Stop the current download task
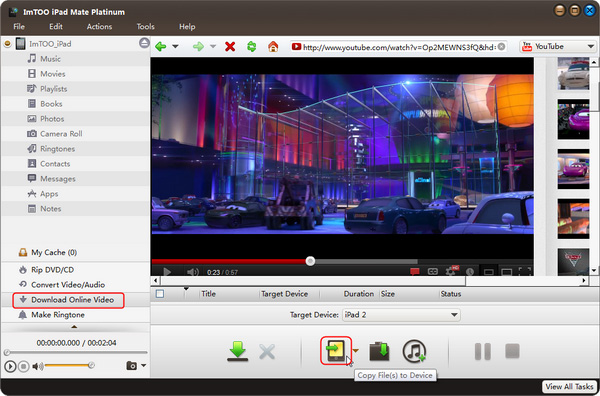The width and height of the screenshot is (600, 396). pyautogui.click(x=512, y=351)
